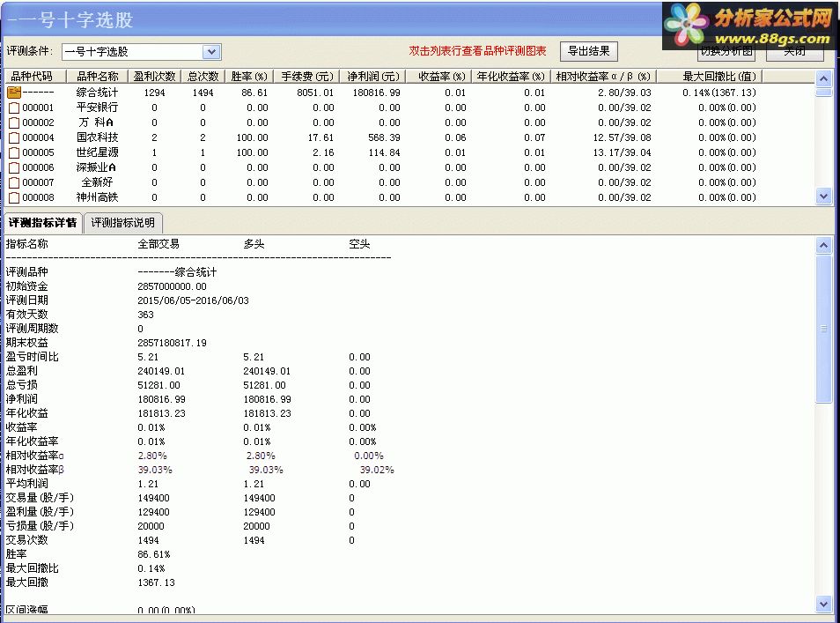Click the 多头 column heading
The height and width of the screenshot is (623, 840).
(254, 244)
